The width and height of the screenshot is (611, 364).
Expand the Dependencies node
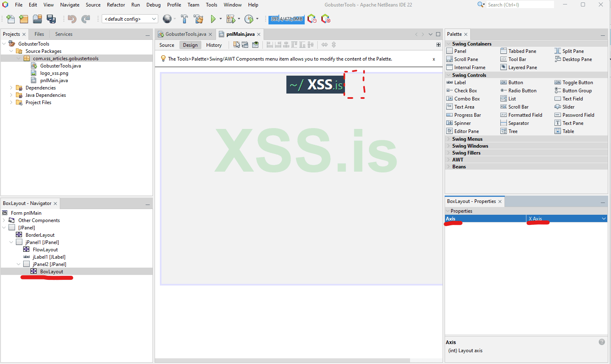click(11, 88)
